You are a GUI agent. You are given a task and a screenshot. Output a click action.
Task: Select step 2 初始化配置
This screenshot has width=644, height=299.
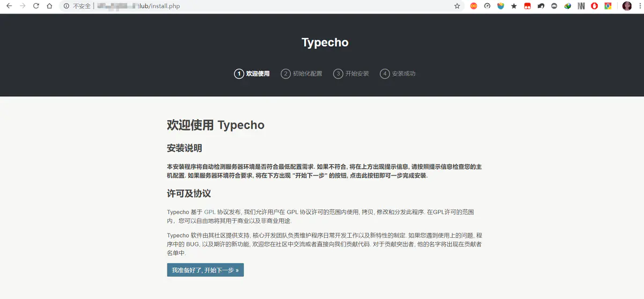[x=302, y=74]
